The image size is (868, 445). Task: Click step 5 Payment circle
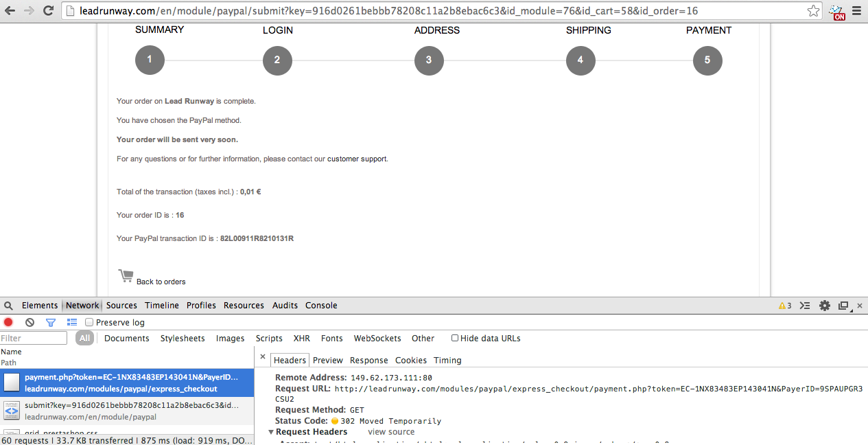coord(707,60)
